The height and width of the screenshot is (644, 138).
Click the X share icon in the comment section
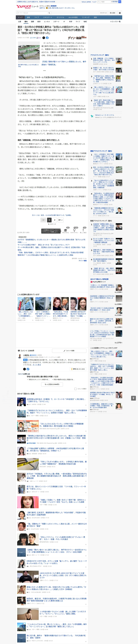point(24,369)
